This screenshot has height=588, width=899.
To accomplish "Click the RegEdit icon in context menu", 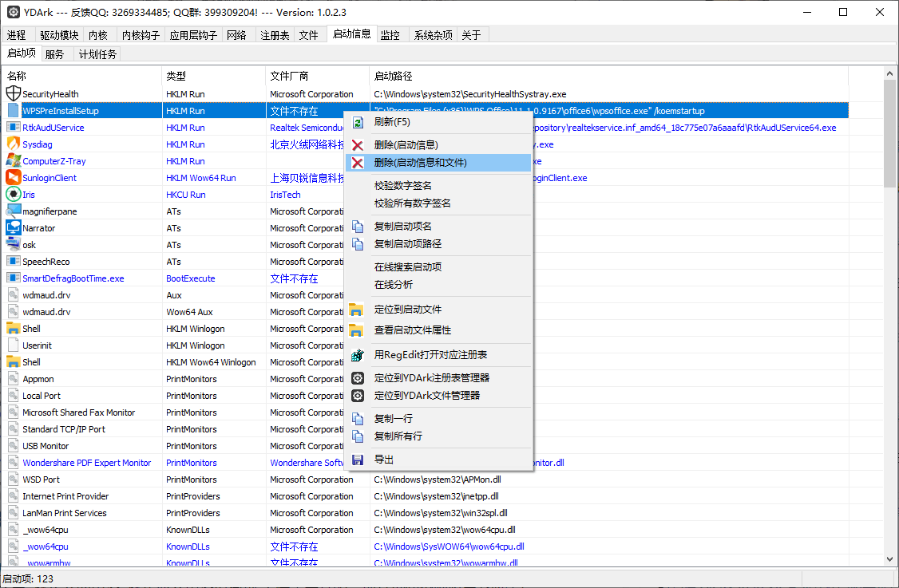I will click(358, 355).
